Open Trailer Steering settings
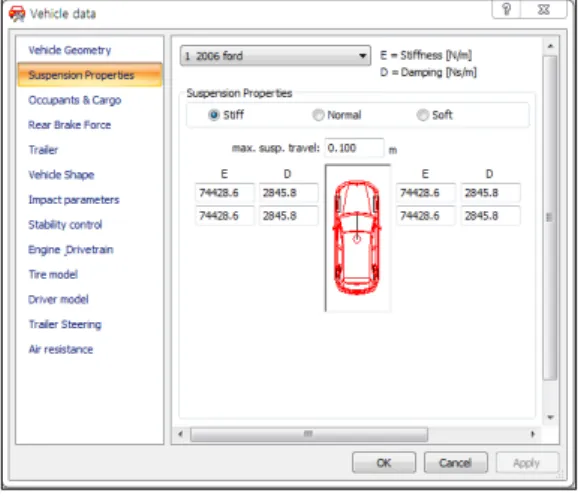Image resolution: width=578 pixels, height=496 pixels. [65, 324]
